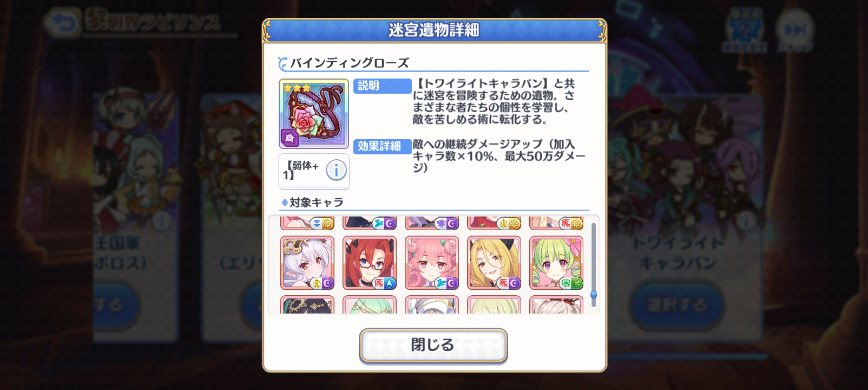Viewport: 868px width, 390px height.
Task: Select the red-haired glasses character portrait
Action: tap(370, 263)
